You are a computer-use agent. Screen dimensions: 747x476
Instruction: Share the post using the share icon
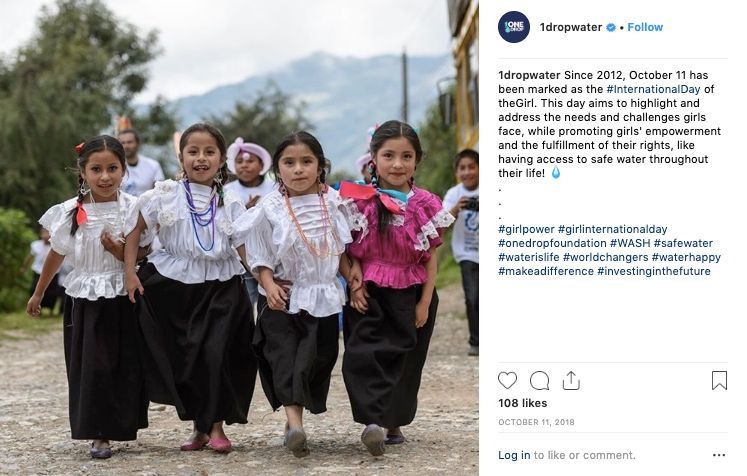click(571, 381)
